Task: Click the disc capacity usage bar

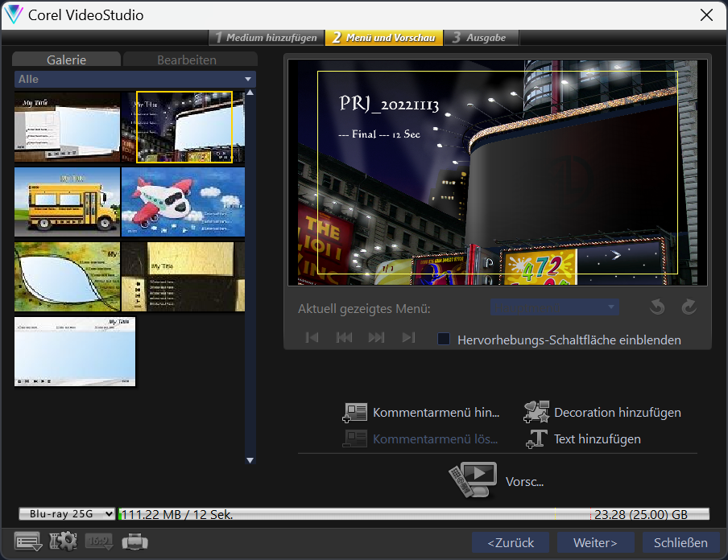Action: 414,514
